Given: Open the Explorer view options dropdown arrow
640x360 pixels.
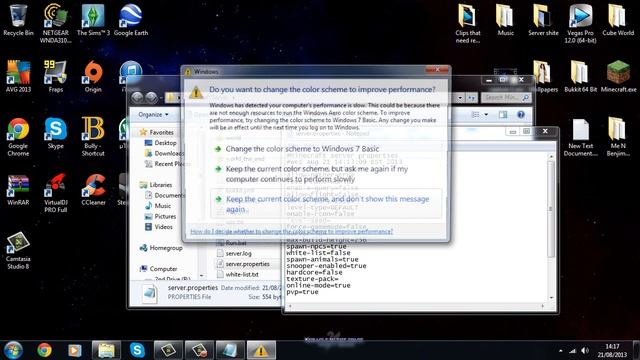Looking at the screenshot, I should pyautogui.click(x=486, y=115).
